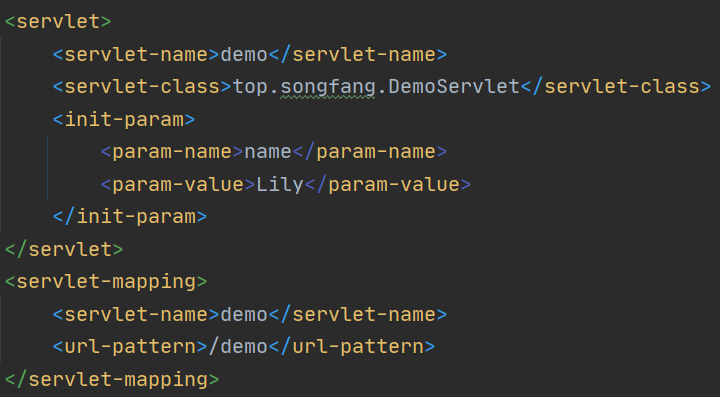
Task: Click the opening param-name tag
Action: 172,151
